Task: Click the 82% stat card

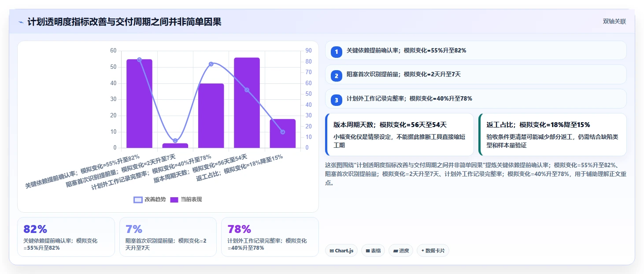Action: pyautogui.click(x=66, y=237)
